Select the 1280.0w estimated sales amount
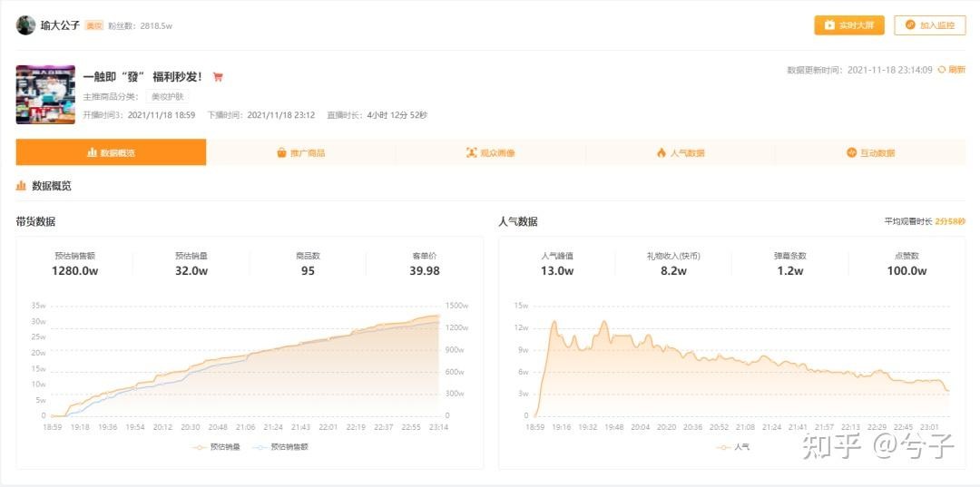The image size is (980, 487). [x=75, y=271]
